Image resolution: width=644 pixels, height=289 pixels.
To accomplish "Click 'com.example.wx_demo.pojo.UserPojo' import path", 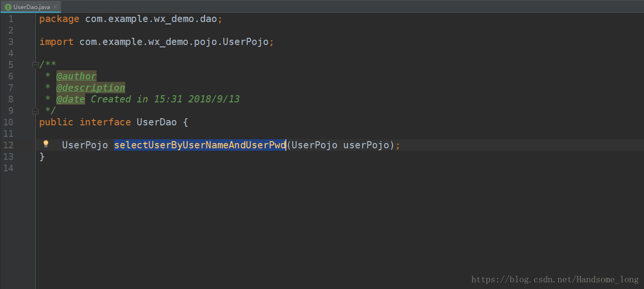I will (174, 42).
